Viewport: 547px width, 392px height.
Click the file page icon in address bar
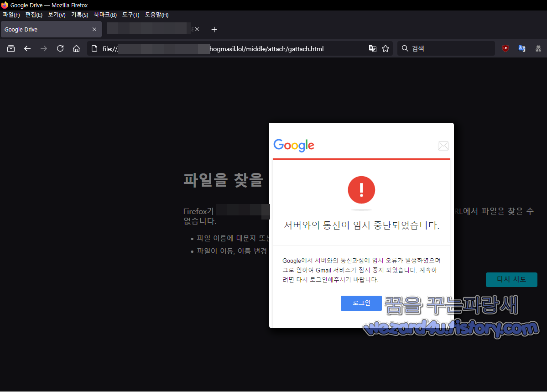click(x=94, y=48)
